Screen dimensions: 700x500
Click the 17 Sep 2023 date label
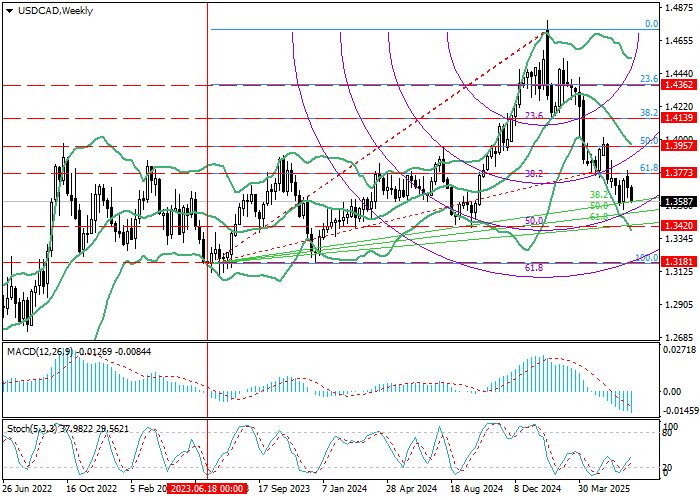284,488
